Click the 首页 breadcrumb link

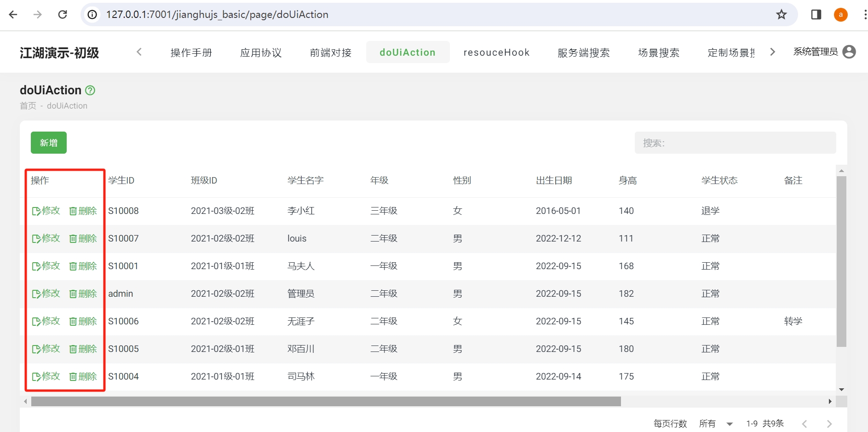[28, 105]
